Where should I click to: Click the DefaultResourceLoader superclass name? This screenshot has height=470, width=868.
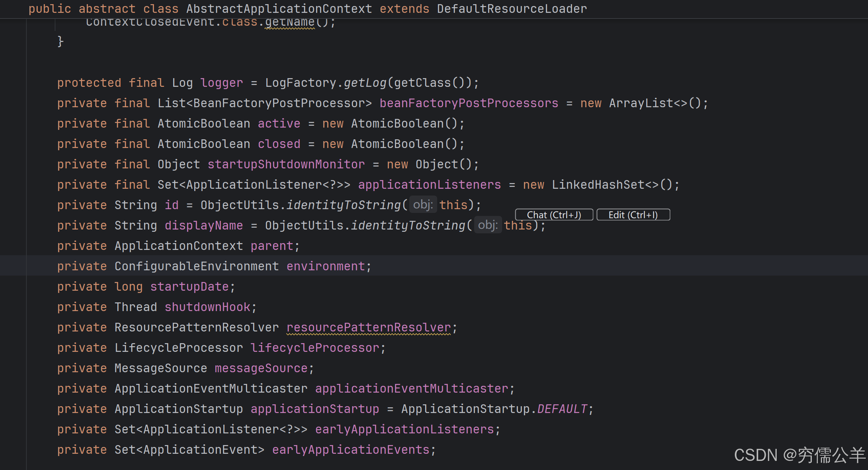click(x=512, y=9)
